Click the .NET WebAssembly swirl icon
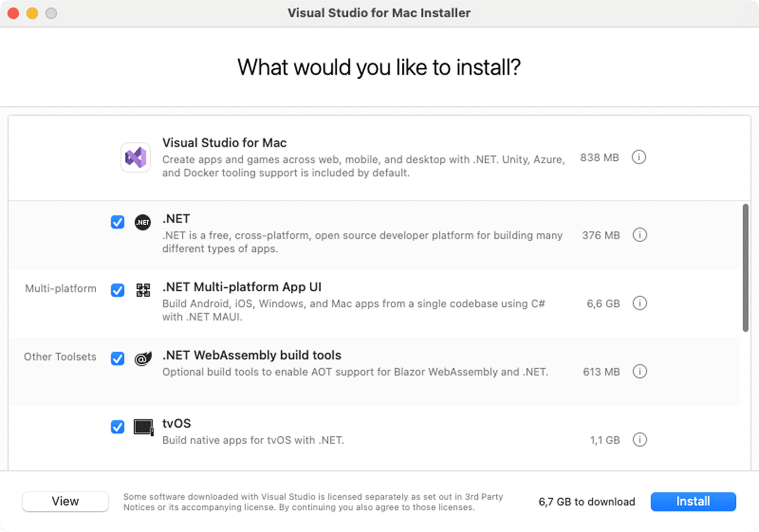 (142, 359)
